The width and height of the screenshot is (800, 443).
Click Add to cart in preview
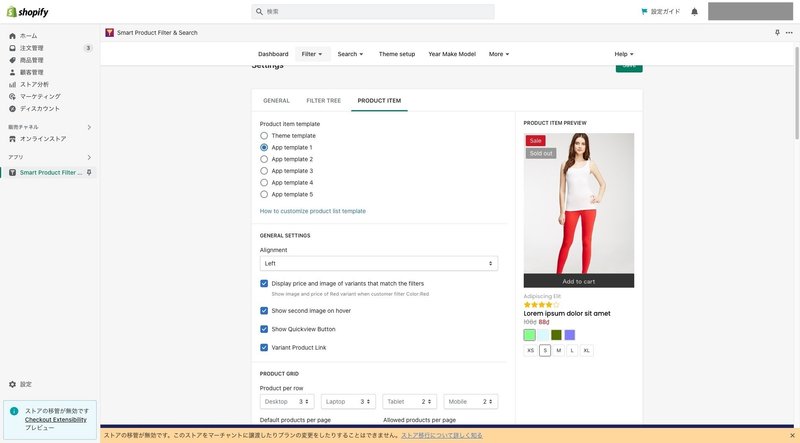579,281
